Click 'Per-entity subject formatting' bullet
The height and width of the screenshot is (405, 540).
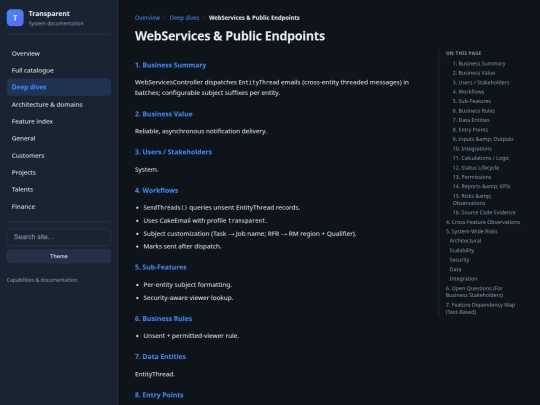pyautogui.click(x=188, y=285)
